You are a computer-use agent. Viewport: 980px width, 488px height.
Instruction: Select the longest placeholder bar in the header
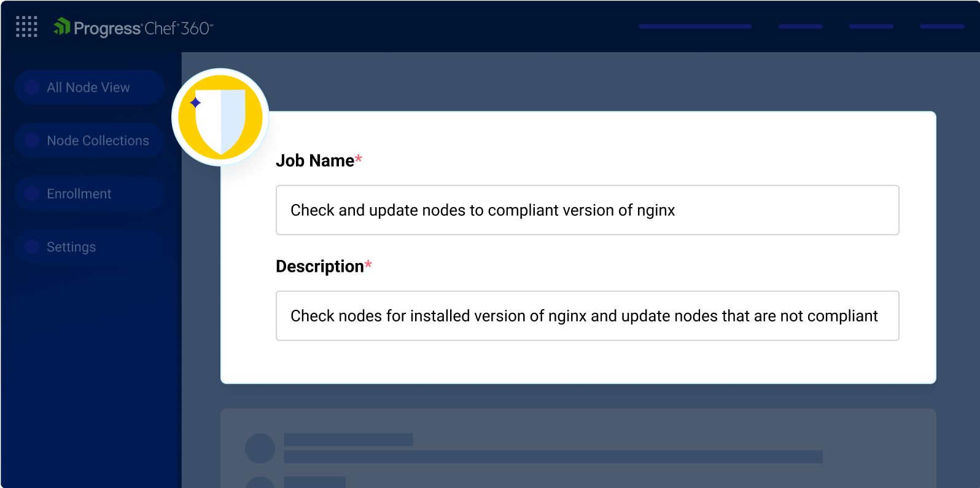tap(695, 26)
